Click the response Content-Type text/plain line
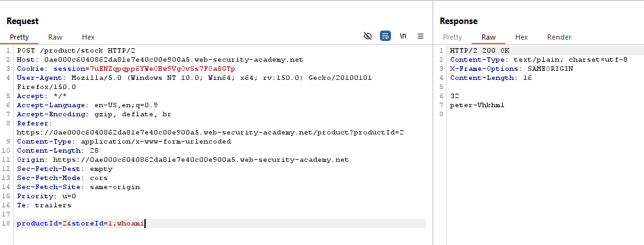 (x=539, y=60)
